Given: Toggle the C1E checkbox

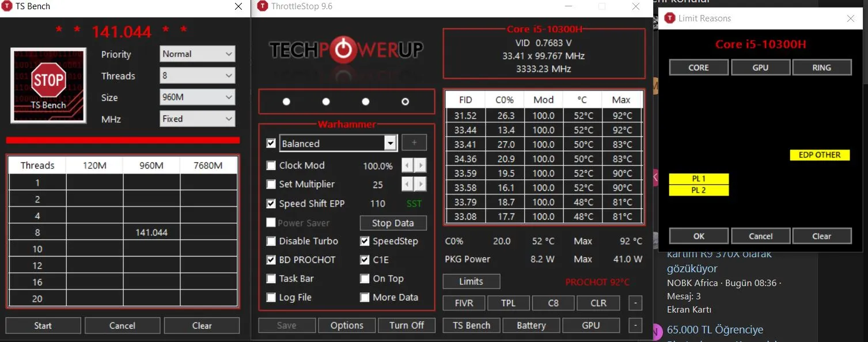Looking at the screenshot, I should 365,260.
